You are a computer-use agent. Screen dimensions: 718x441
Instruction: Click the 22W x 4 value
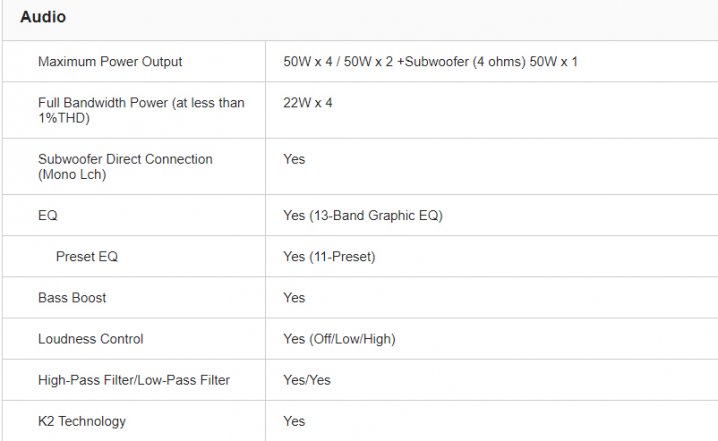pos(308,103)
